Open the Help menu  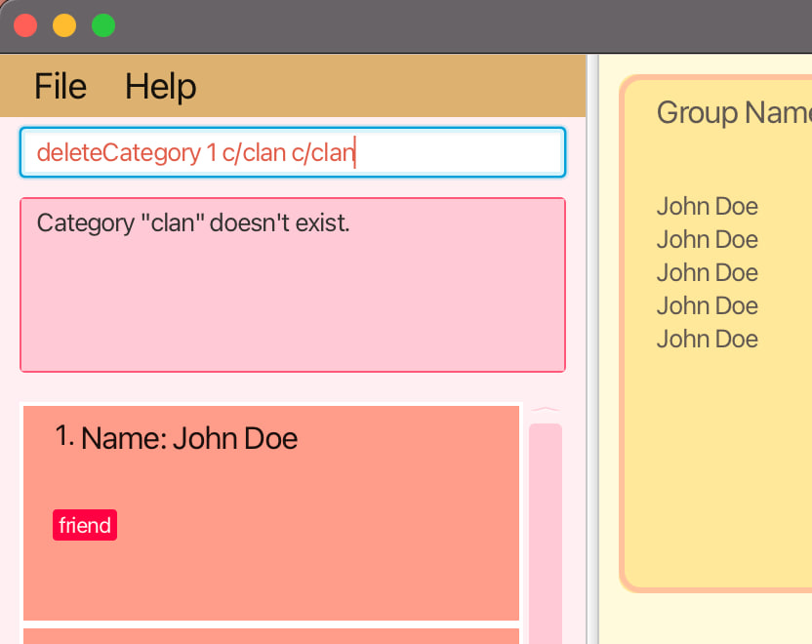[x=160, y=86]
